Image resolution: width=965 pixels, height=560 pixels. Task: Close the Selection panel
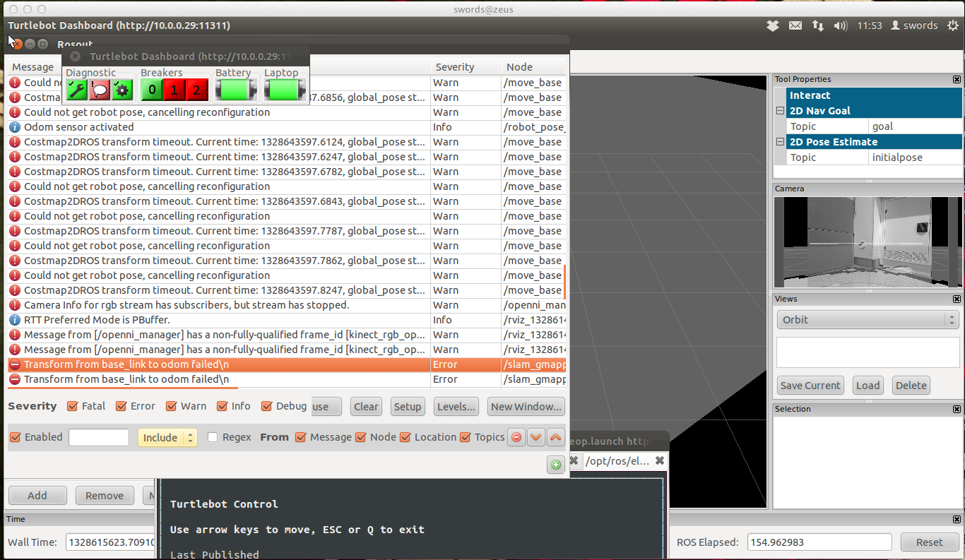coord(957,410)
